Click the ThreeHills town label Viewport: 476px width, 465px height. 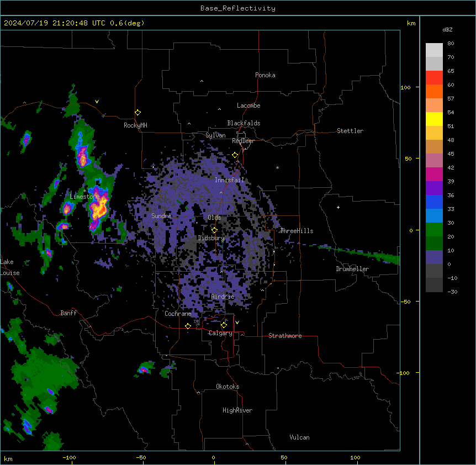297,231
